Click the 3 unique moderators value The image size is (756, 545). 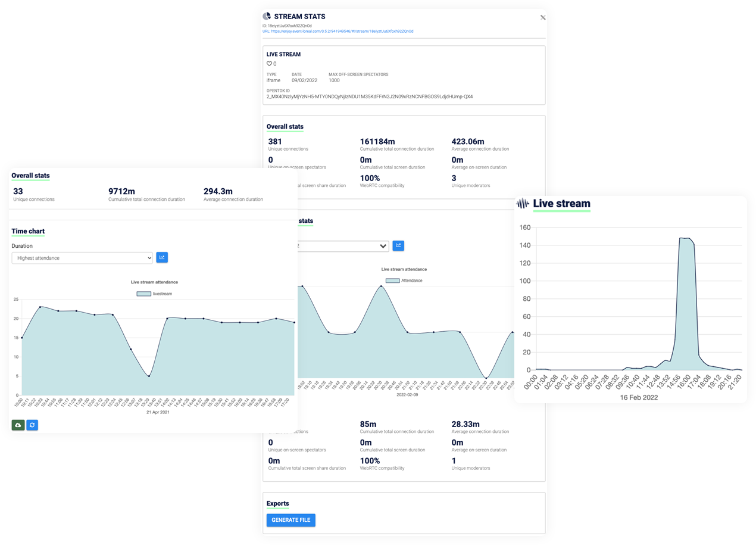pyautogui.click(x=454, y=178)
